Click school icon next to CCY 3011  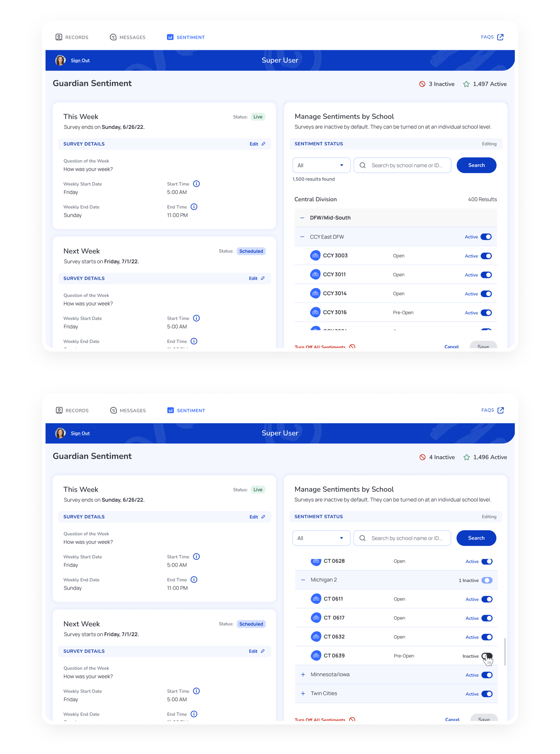tap(315, 274)
